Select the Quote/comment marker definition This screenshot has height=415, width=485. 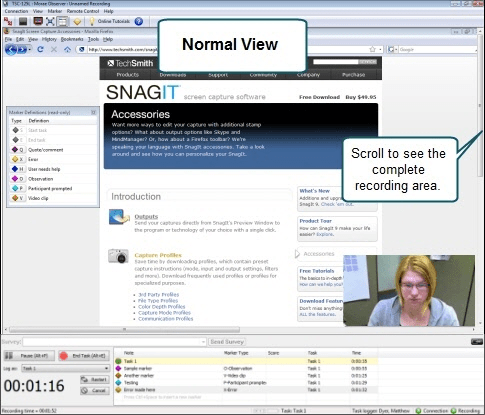tap(53, 150)
